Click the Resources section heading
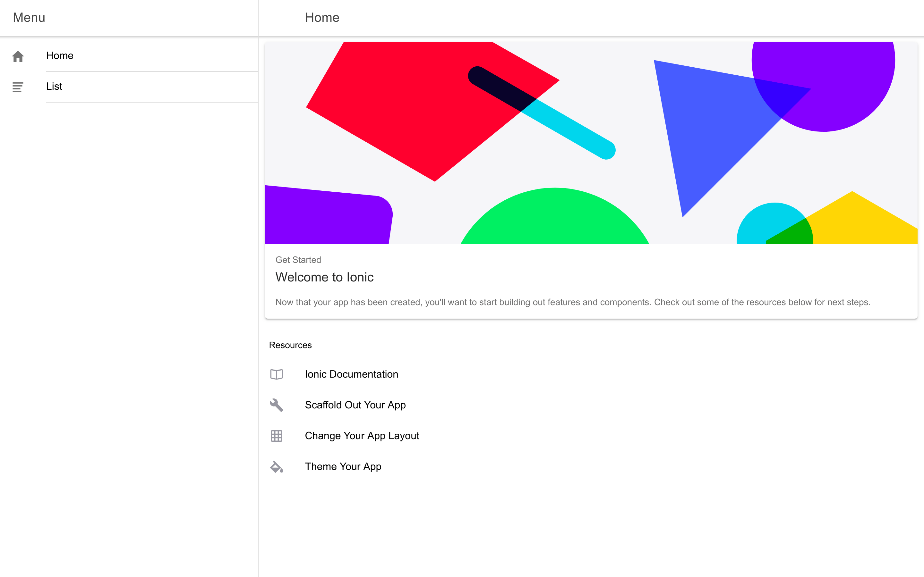This screenshot has height=577, width=924. (290, 345)
